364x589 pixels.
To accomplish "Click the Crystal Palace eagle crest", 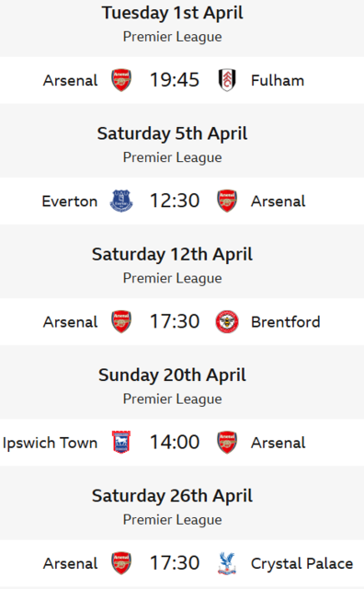I will (227, 563).
